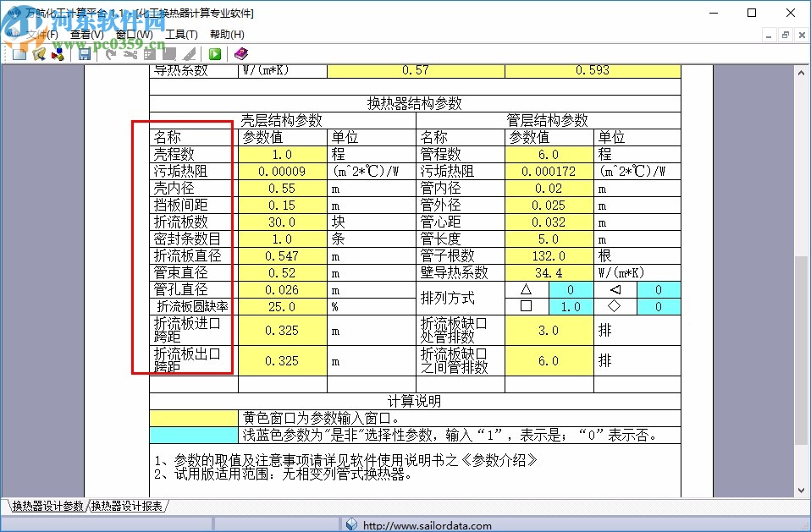The width and height of the screenshot is (811, 532).
Task: Run calculation with green play icon
Action: [215, 54]
